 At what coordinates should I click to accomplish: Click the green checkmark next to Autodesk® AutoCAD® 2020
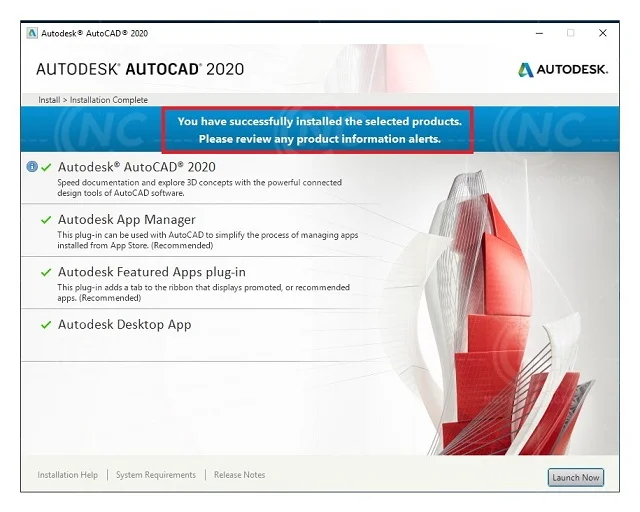click(x=46, y=167)
